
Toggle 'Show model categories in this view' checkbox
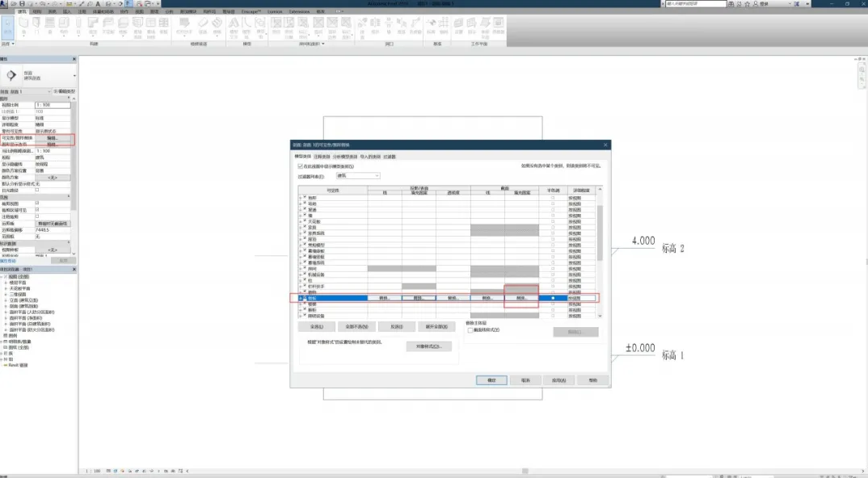[x=300, y=166]
